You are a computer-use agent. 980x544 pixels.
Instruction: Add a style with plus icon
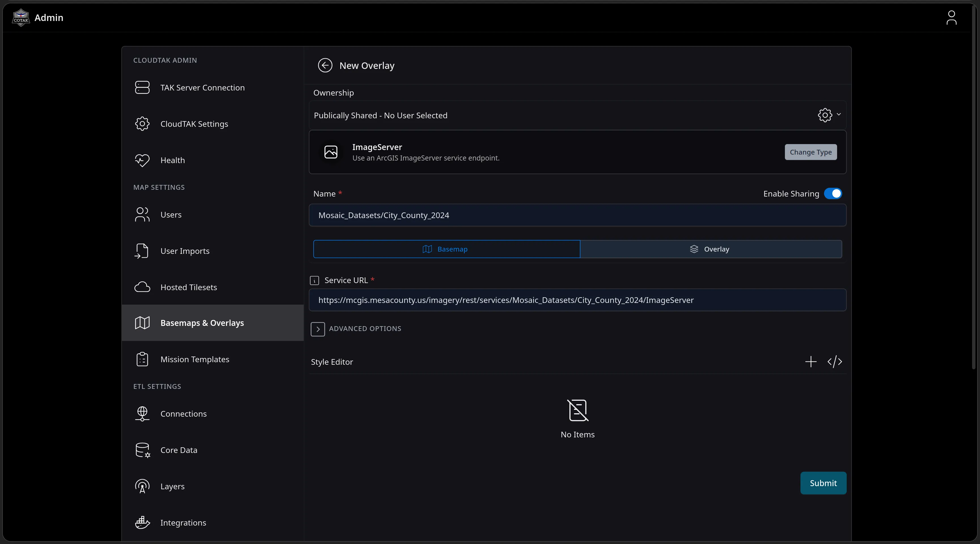[811, 361]
